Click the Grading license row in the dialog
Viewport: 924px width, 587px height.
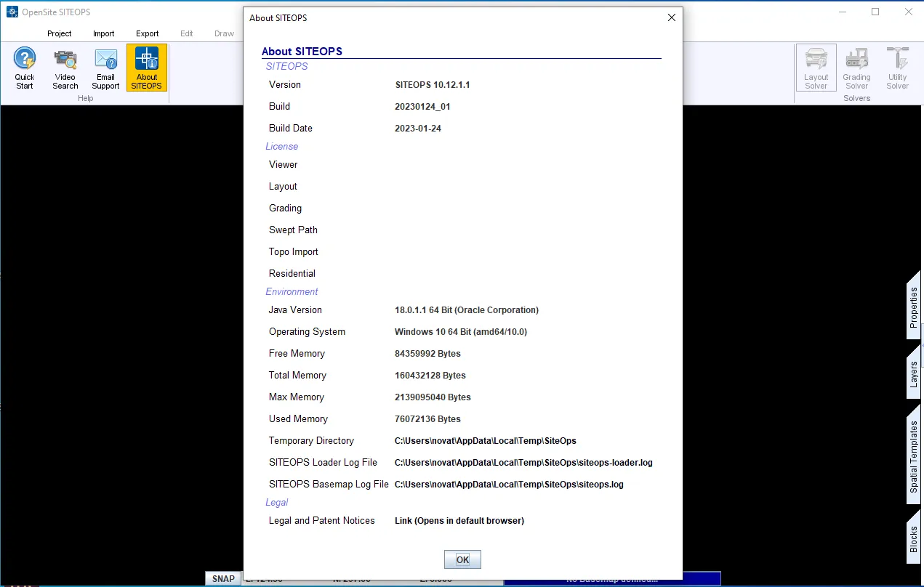285,209
